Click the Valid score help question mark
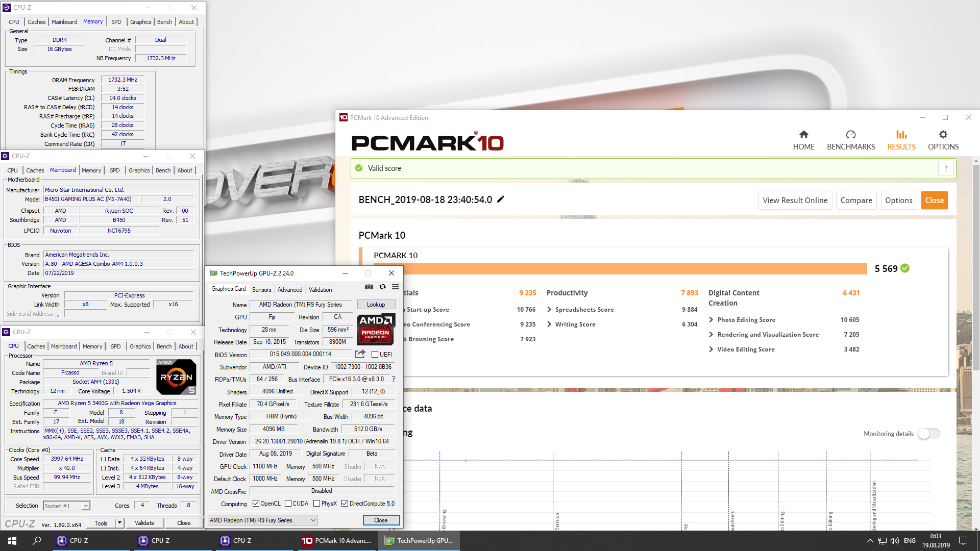The height and width of the screenshot is (551, 980). click(x=946, y=168)
